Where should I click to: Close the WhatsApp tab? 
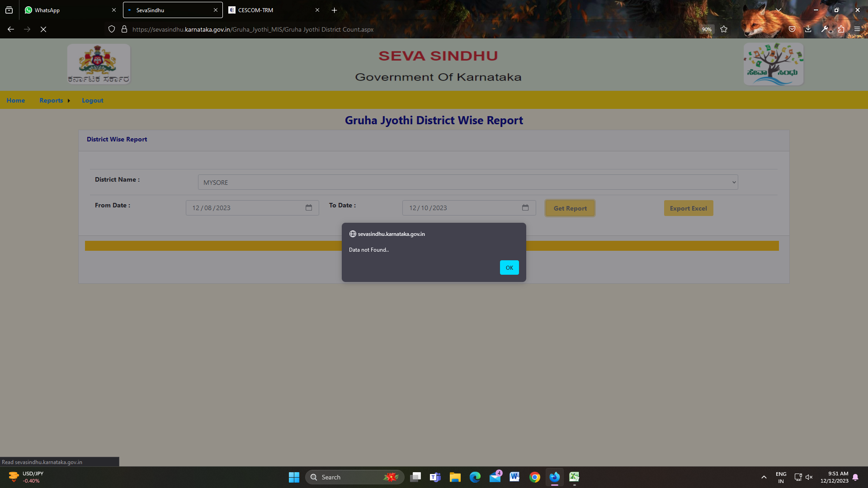pyautogui.click(x=114, y=10)
